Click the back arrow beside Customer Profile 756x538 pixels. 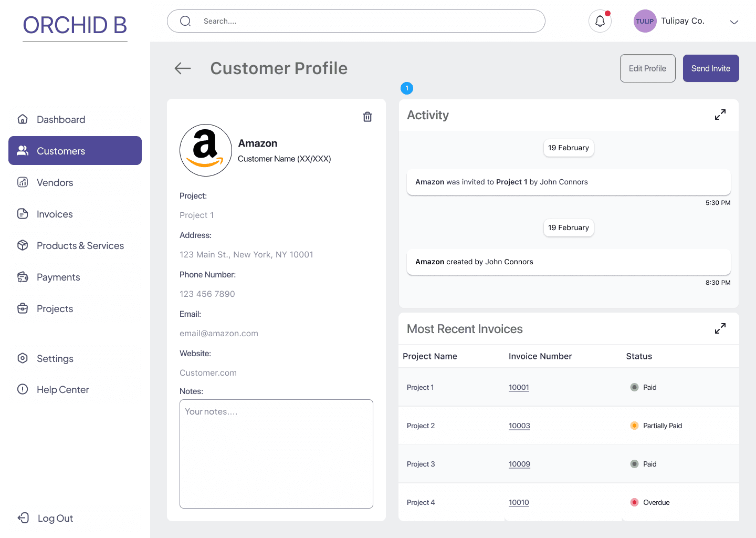pos(183,68)
